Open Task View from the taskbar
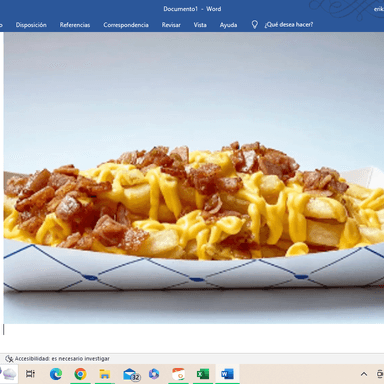 [x=31, y=374]
